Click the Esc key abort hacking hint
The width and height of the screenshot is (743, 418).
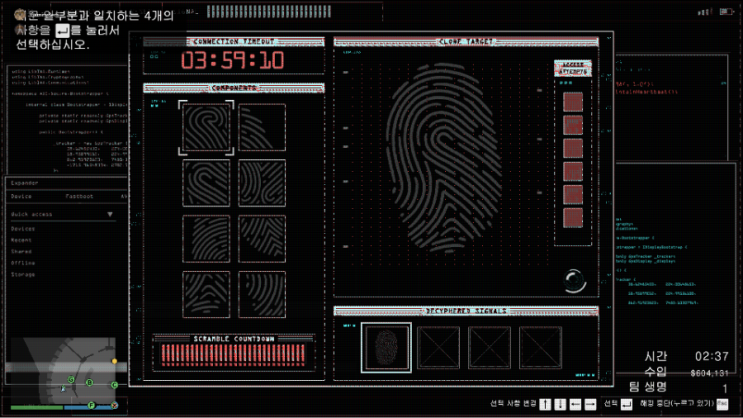tap(722, 404)
